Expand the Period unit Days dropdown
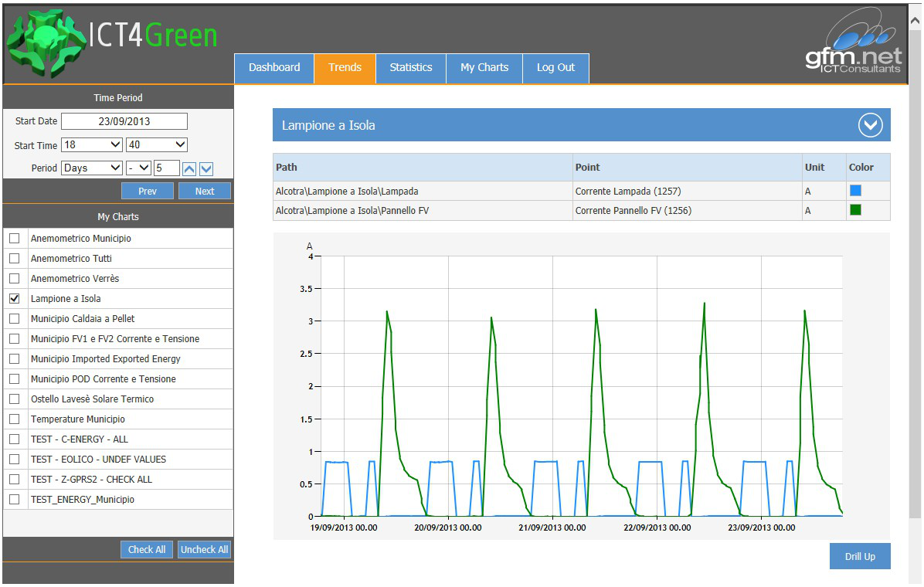The height and width of the screenshot is (587, 924). pos(92,168)
